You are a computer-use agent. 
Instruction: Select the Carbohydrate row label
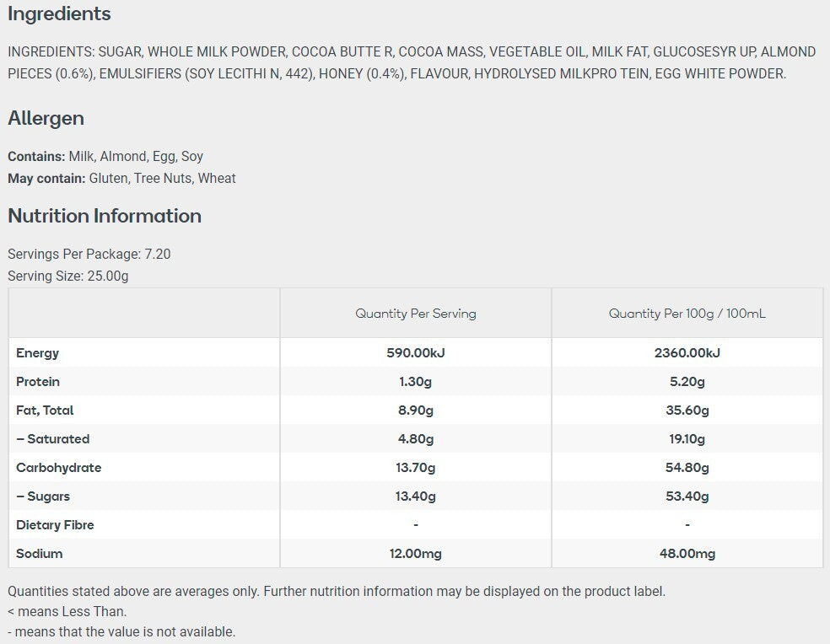59,468
